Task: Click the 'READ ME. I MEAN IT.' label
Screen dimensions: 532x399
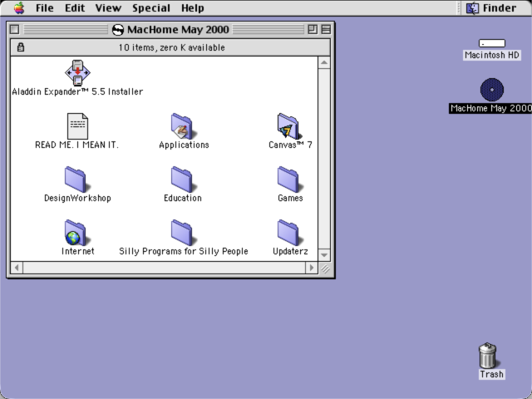Action: tap(77, 145)
